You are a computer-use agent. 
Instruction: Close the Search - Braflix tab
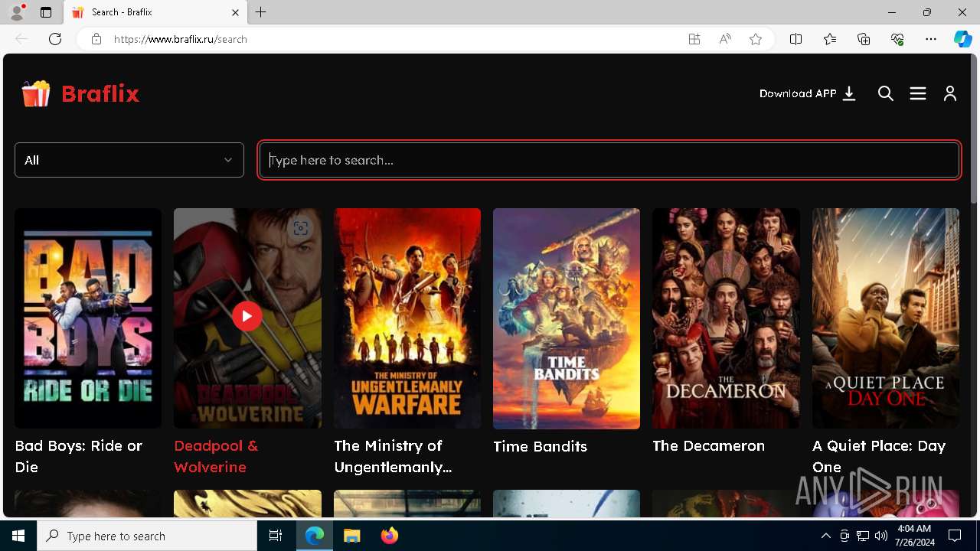coord(235,12)
